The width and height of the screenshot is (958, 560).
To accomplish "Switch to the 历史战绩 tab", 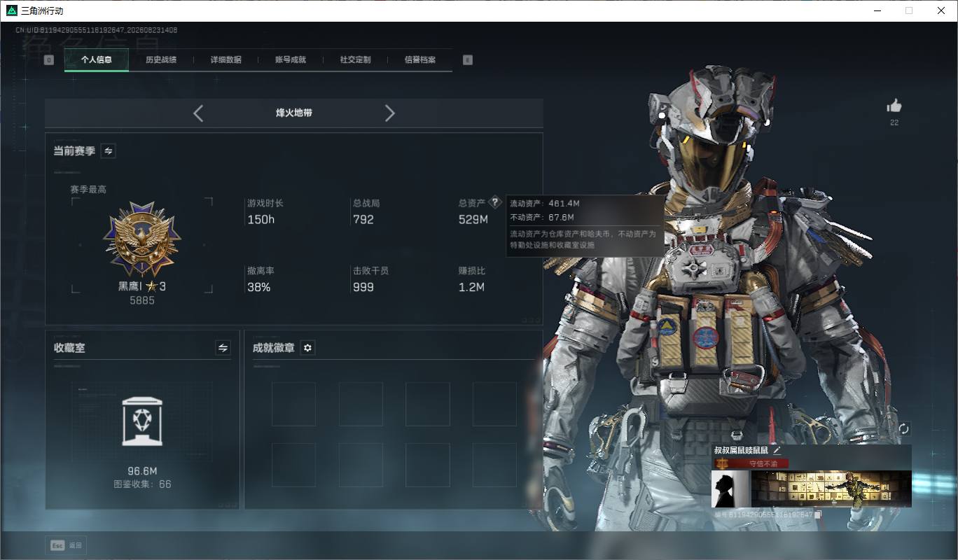I will pos(161,60).
